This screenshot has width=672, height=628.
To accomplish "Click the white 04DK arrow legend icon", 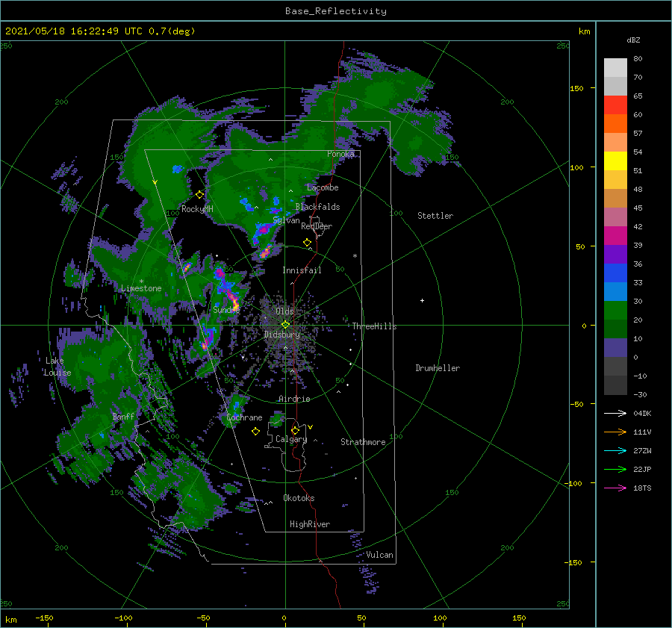I will click(615, 413).
